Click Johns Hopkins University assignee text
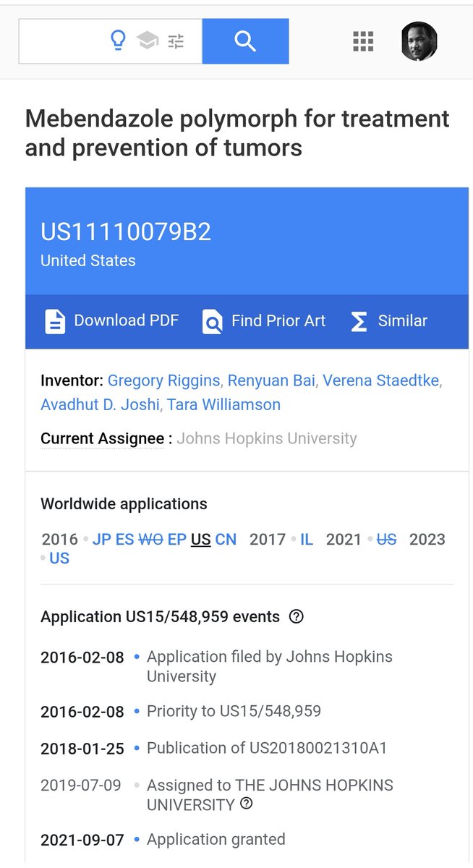 click(267, 438)
